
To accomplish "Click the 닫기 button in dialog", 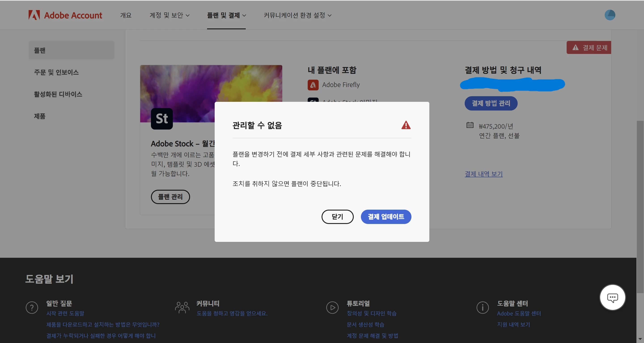I will [x=337, y=217].
